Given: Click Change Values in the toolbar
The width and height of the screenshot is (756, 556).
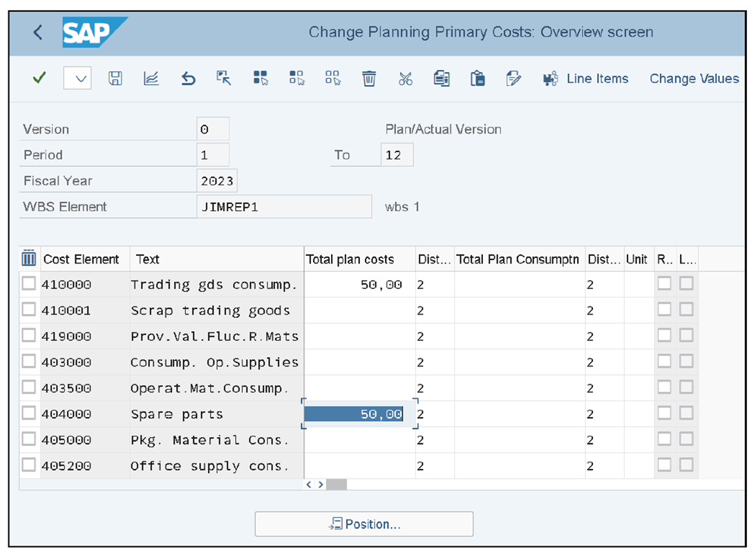Looking at the screenshot, I should point(694,78).
